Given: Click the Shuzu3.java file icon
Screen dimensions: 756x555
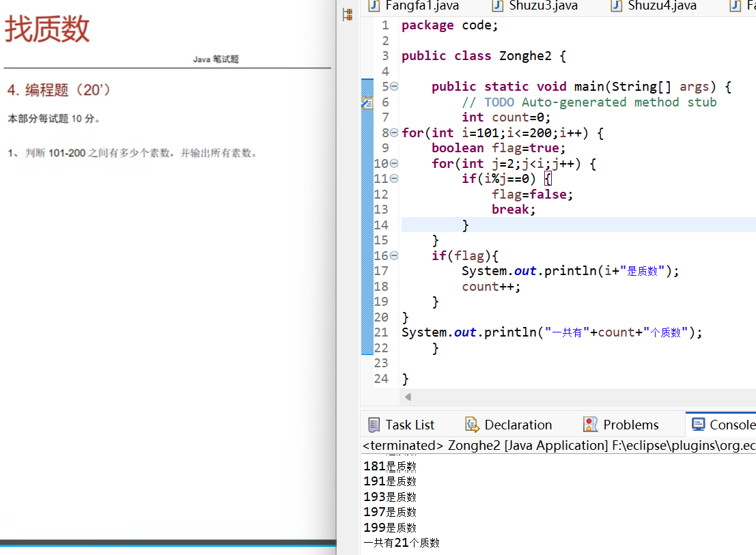Looking at the screenshot, I should pos(497,5).
